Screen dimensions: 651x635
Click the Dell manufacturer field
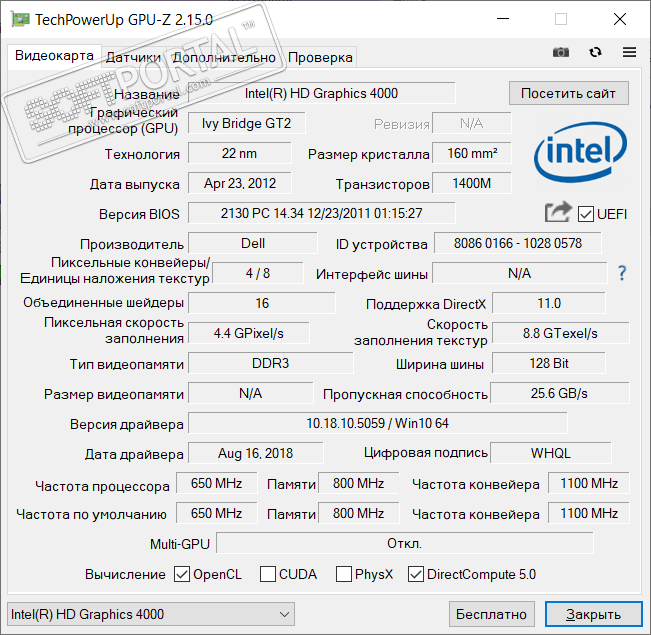(x=253, y=243)
